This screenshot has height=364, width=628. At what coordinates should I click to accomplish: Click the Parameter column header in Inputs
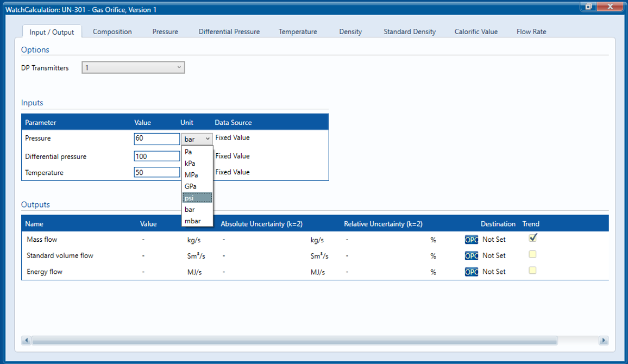pyautogui.click(x=40, y=123)
